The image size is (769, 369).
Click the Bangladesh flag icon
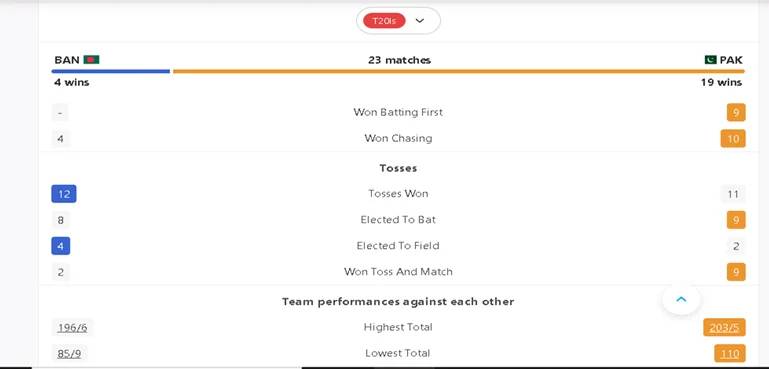pyautogui.click(x=91, y=60)
